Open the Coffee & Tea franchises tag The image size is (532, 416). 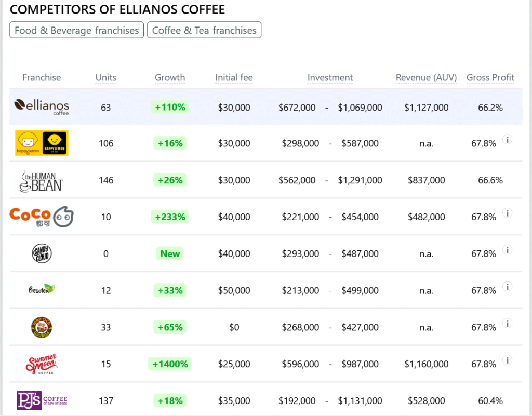tap(204, 30)
